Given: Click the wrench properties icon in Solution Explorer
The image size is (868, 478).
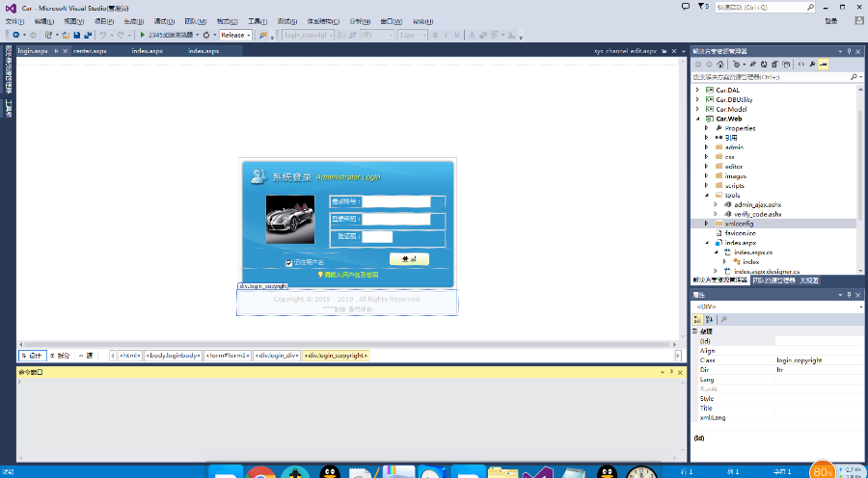Looking at the screenshot, I should (812, 65).
